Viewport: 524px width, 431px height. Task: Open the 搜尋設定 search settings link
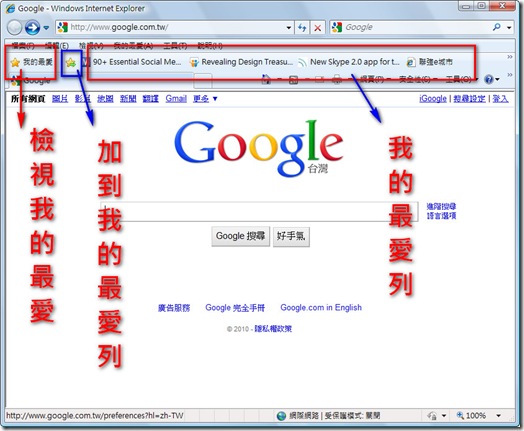click(x=470, y=99)
